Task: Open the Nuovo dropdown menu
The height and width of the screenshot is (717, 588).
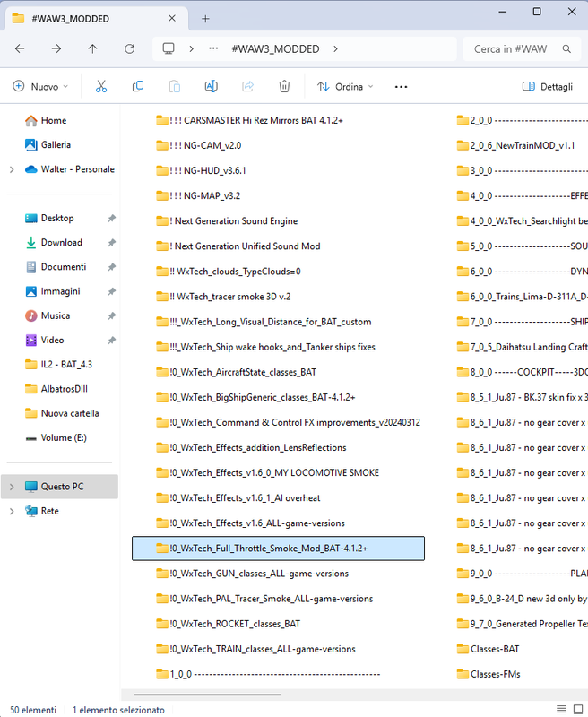Action: (x=40, y=86)
